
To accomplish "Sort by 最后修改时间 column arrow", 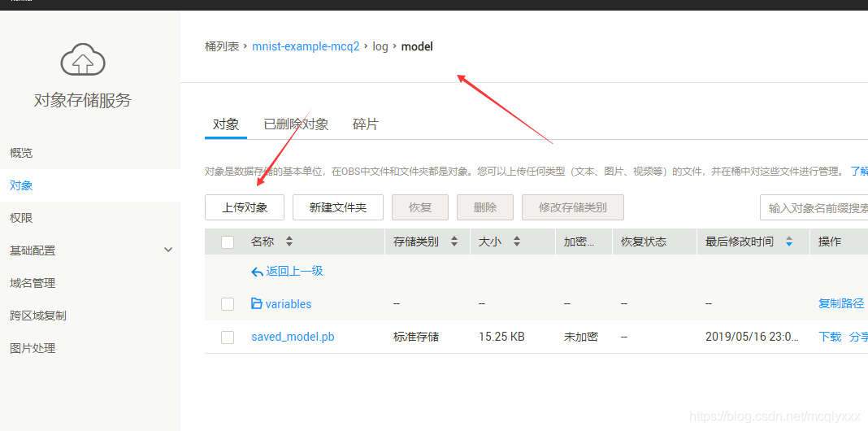I will coord(789,242).
